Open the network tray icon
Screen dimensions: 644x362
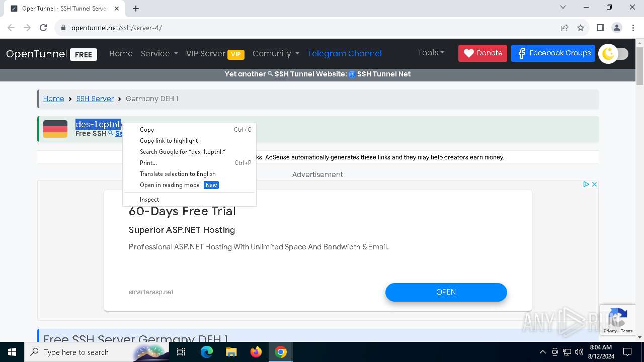[x=567, y=352]
